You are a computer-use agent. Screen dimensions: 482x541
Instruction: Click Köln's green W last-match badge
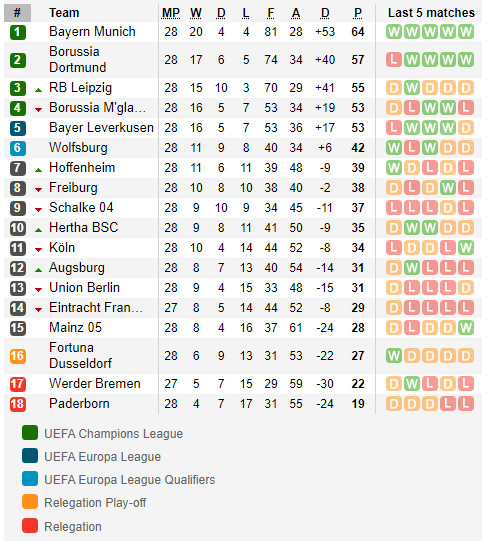pos(466,248)
